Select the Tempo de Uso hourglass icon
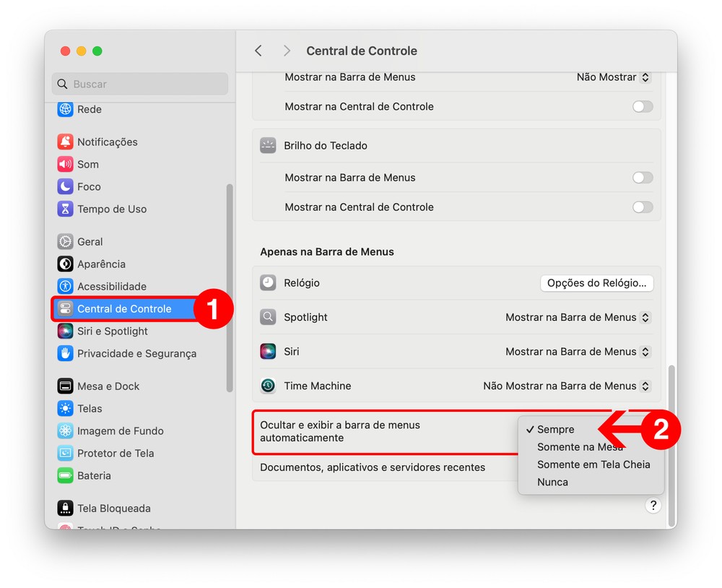This screenshot has width=722, height=588. point(65,209)
